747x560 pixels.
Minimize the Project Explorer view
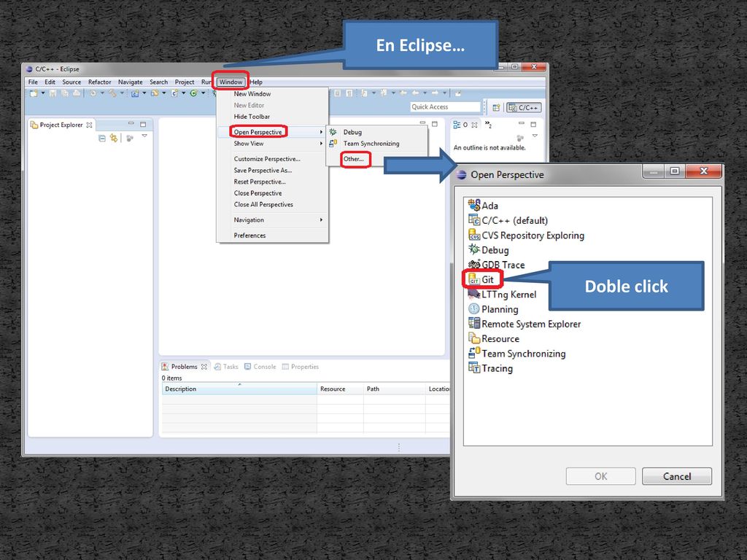[131, 124]
